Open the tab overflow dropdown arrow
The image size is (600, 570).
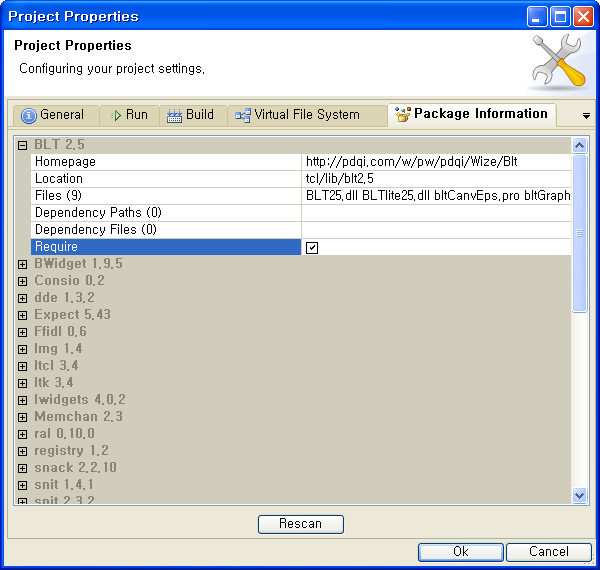point(586,116)
